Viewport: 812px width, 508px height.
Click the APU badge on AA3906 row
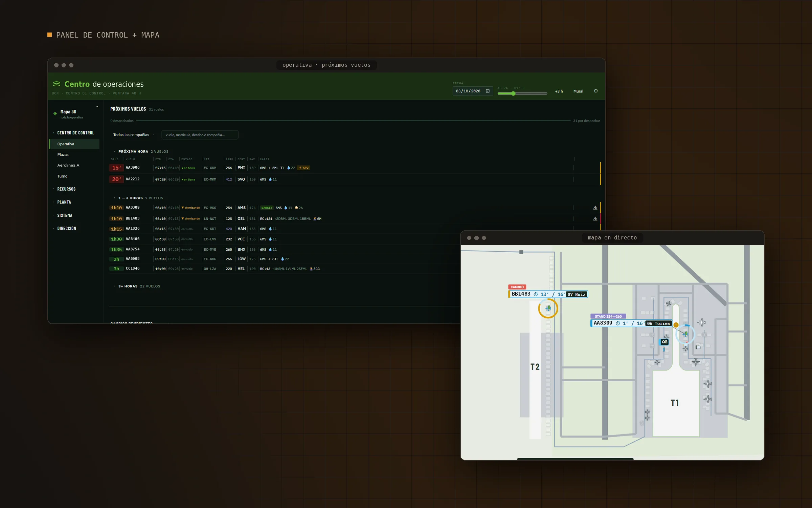coord(303,168)
